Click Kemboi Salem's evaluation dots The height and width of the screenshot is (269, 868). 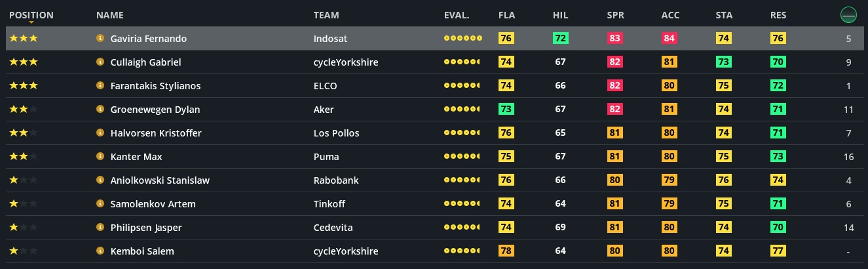pos(462,251)
